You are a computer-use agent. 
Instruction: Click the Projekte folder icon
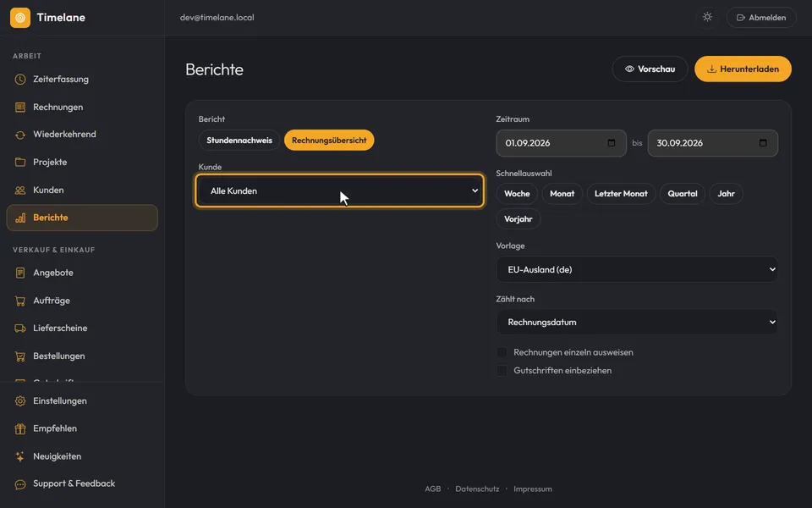(x=20, y=163)
